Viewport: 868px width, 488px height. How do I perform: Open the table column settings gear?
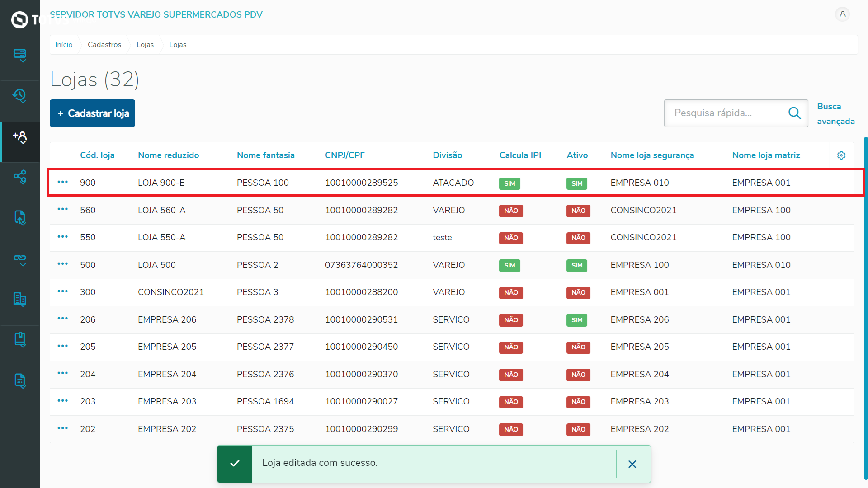tap(841, 155)
